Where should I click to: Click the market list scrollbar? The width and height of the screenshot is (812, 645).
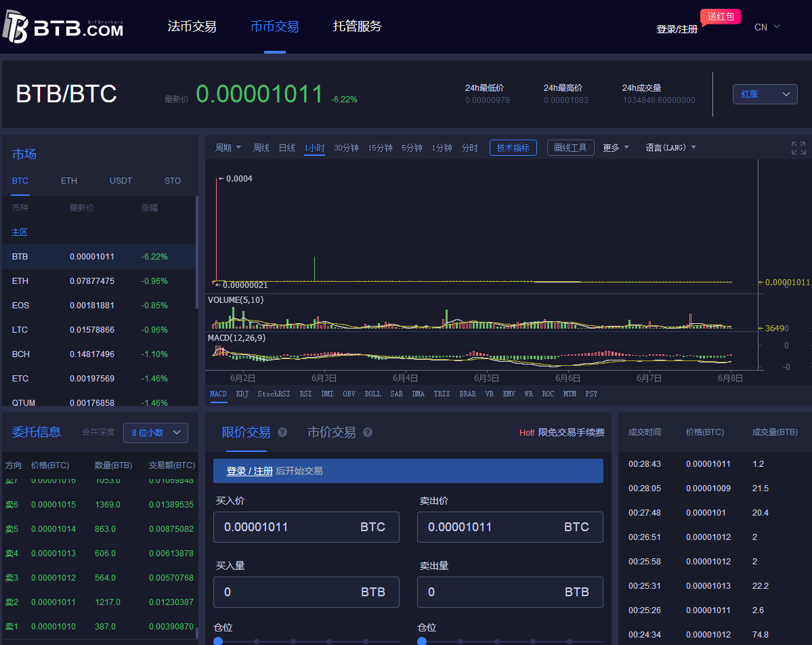click(x=197, y=252)
